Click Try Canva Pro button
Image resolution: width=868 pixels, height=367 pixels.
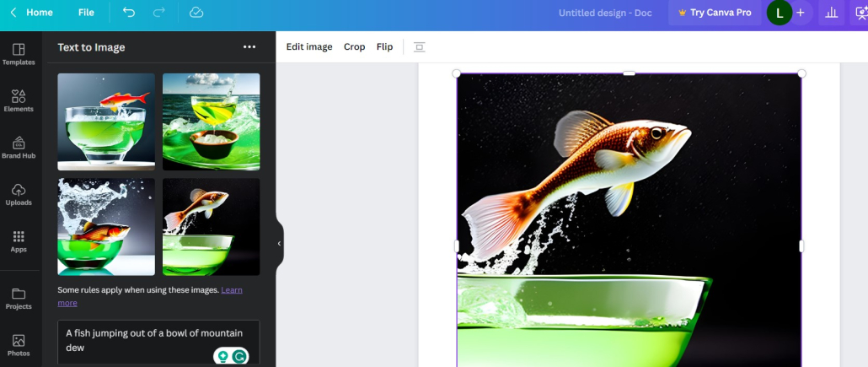point(715,13)
